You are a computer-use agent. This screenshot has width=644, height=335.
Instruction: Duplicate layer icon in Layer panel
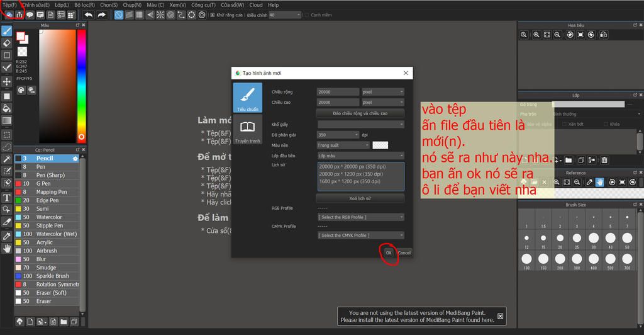click(x=581, y=160)
